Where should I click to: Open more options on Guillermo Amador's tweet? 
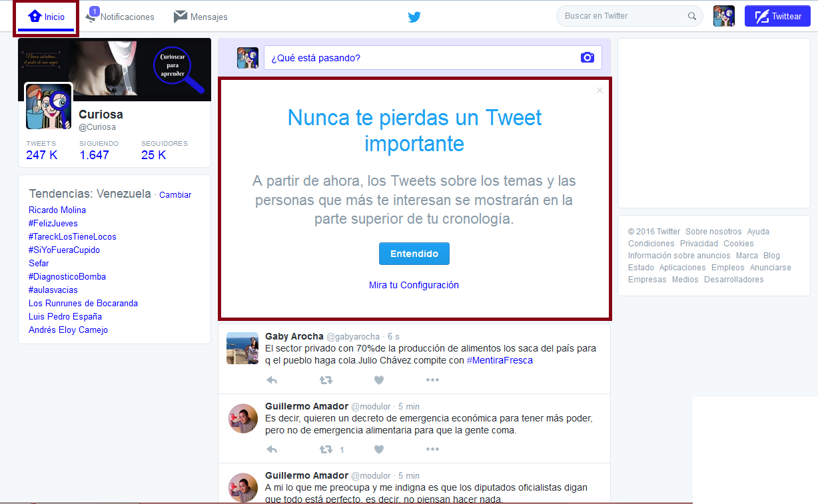(432, 449)
